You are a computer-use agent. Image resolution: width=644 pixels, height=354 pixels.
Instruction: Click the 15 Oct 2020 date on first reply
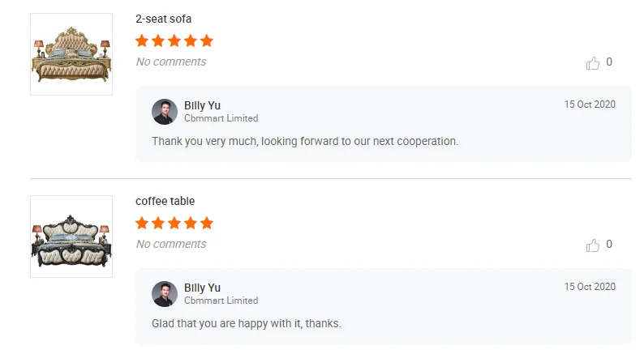coord(590,104)
